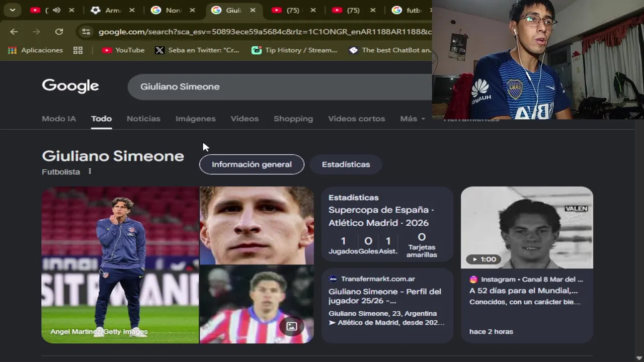The image size is (644, 362).
Task: Click the browser forward arrow
Action: click(36, 32)
